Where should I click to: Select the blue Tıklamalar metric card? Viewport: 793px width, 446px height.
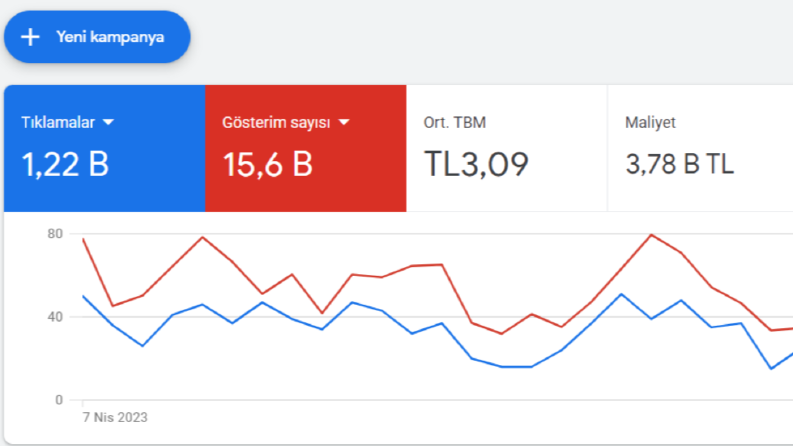(x=105, y=148)
